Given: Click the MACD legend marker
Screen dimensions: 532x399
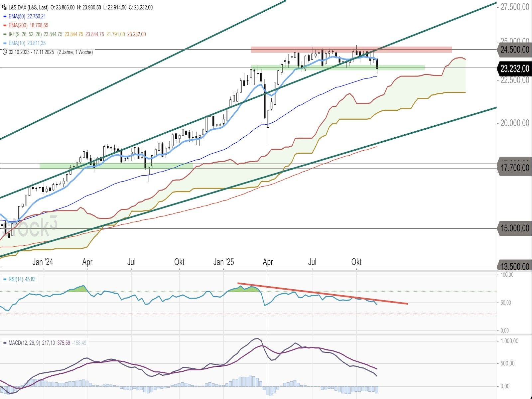Looking at the screenshot, I should point(5,343).
